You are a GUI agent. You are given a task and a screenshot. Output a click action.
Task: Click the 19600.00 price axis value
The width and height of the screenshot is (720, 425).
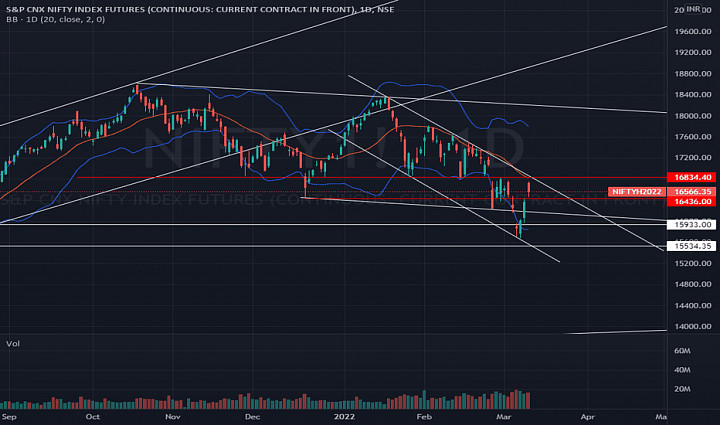[x=692, y=31]
